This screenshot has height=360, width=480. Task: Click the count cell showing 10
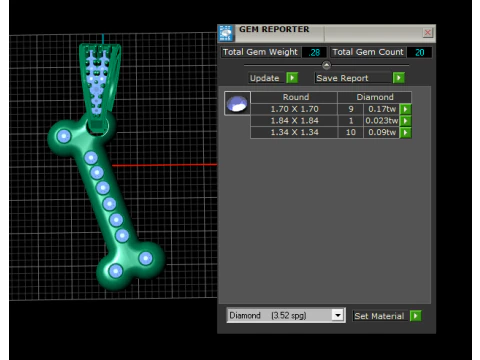pos(351,132)
